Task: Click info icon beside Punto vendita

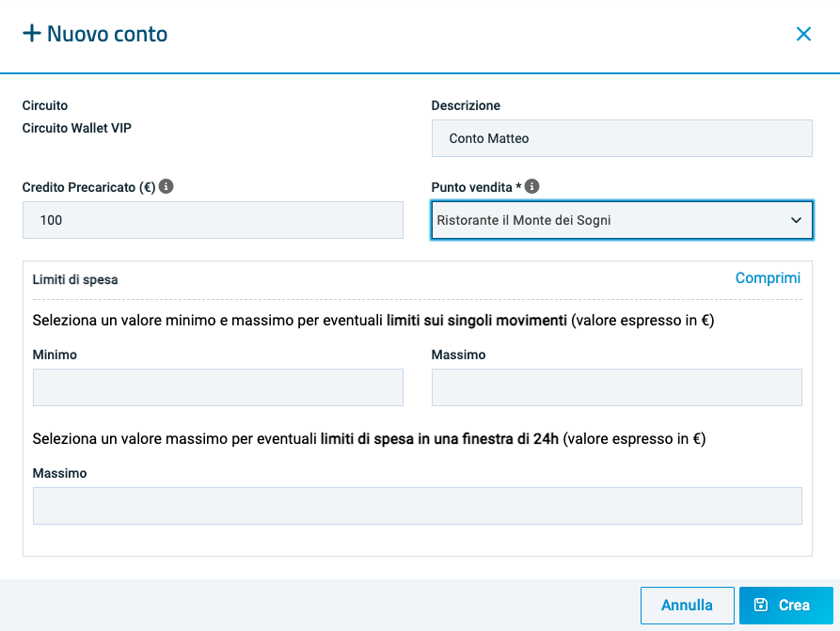Action: click(x=532, y=187)
